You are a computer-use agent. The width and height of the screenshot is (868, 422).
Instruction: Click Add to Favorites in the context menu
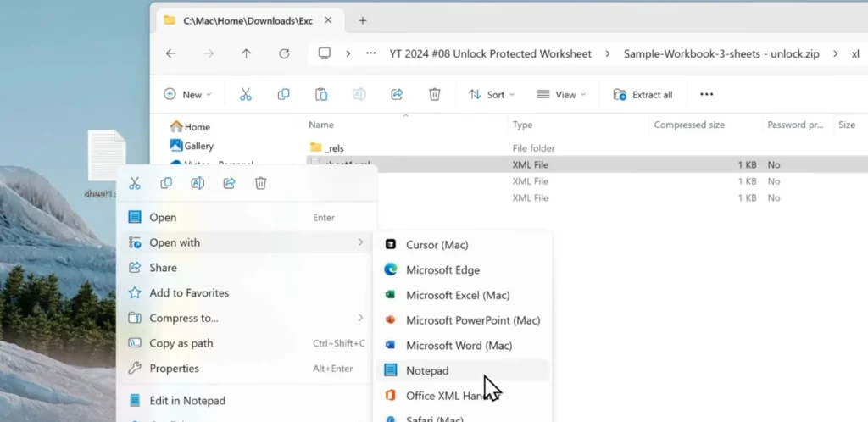tap(247, 293)
